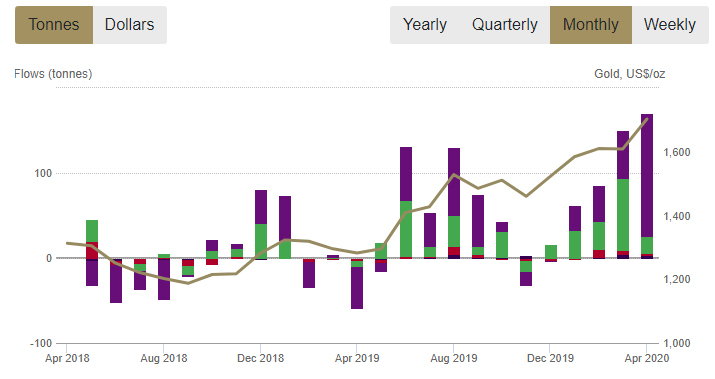Select the Yearly period tab
Screen dimensions: 715x379
425,25
